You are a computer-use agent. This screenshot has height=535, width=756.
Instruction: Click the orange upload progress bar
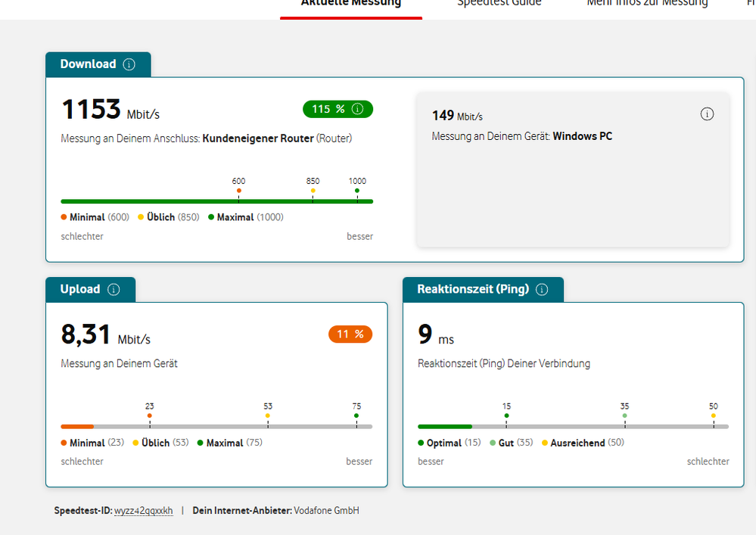[77, 427]
